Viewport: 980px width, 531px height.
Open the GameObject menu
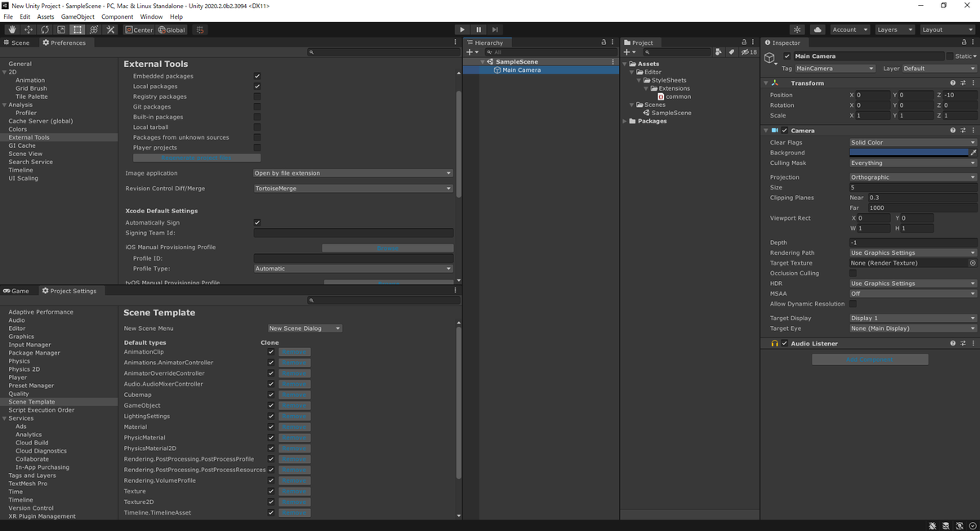click(x=78, y=16)
